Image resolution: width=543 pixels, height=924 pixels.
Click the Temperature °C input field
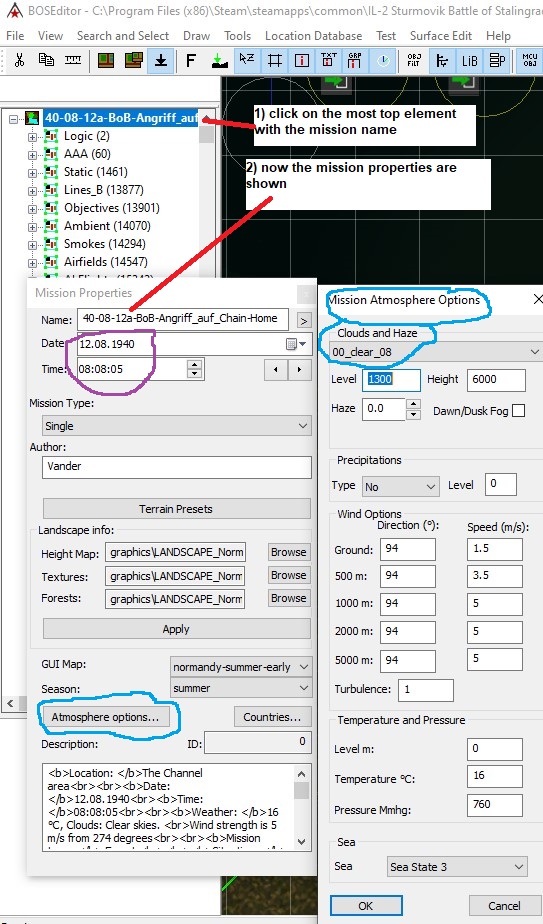pyautogui.click(x=494, y=776)
